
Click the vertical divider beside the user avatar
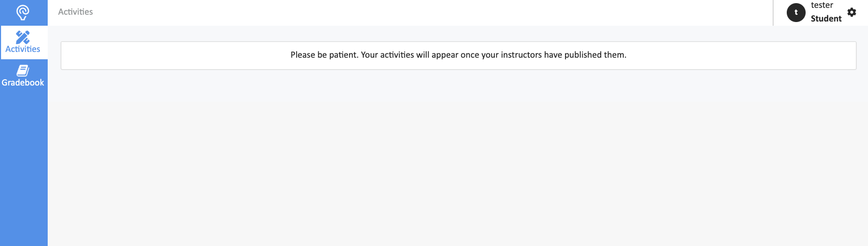coord(773,13)
